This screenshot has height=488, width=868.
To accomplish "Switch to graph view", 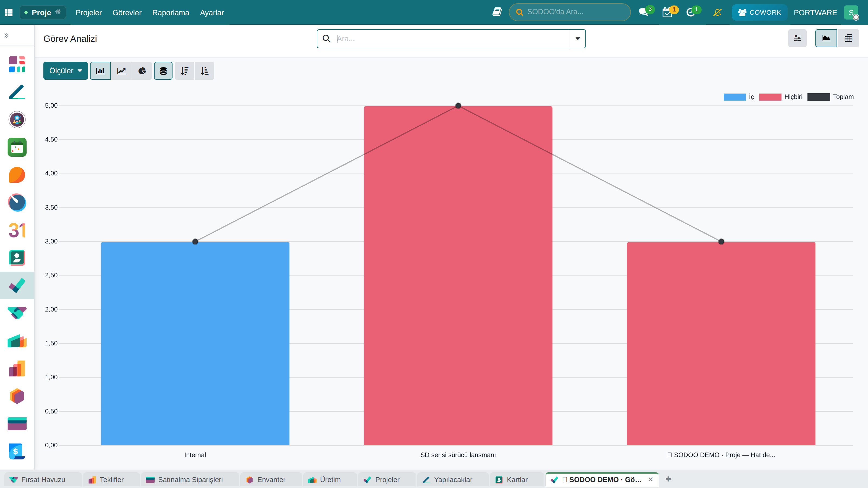I will tap(826, 38).
